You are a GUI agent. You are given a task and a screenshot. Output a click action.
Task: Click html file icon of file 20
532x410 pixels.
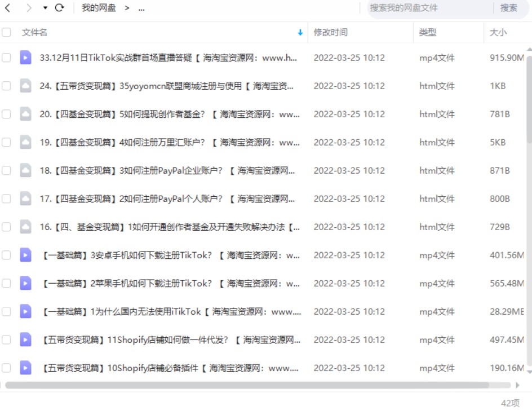[25, 114]
